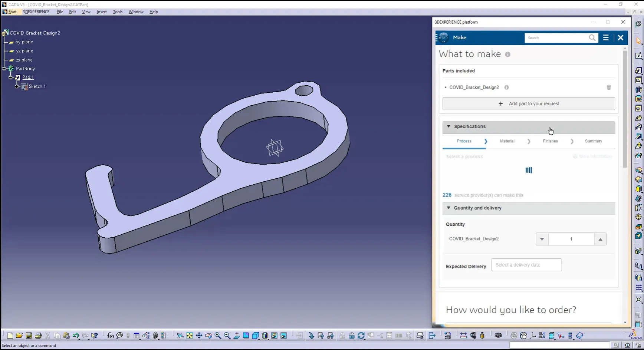This screenshot has height=350, width=644.
Task: Click the Undo arrow icon
Action: (x=76, y=336)
